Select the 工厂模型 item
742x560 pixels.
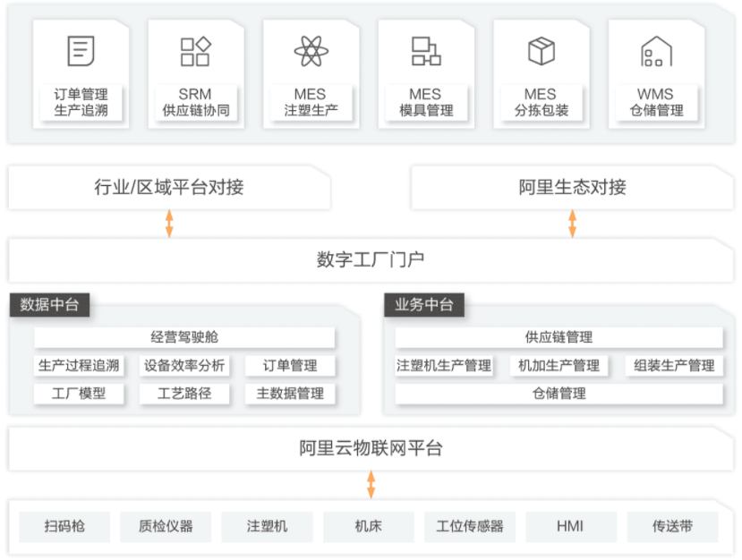(x=79, y=394)
